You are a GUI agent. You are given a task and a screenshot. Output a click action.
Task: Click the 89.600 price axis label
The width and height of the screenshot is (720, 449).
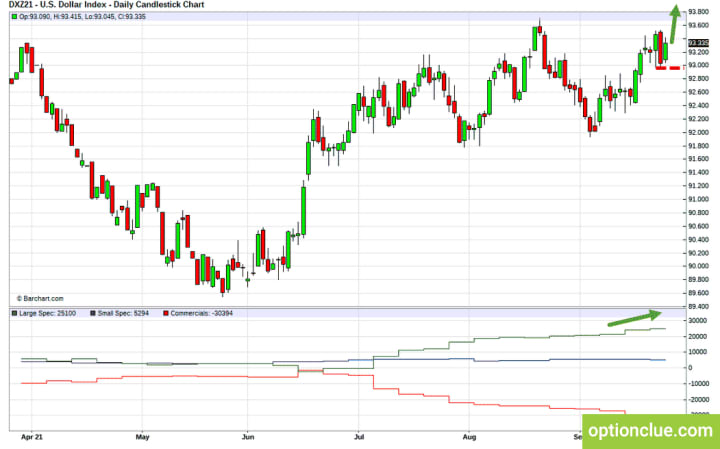tap(698, 293)
